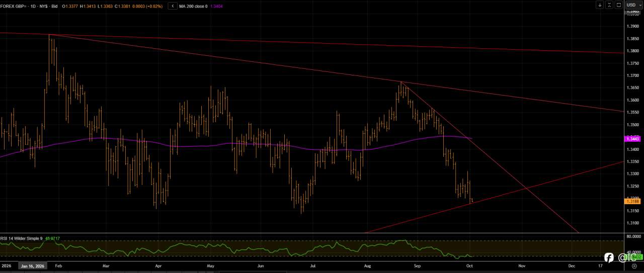Click the 1.3500 level on the price axis
Image resolution: width=644 pixels, height=273 pixels.
(633, 125)
